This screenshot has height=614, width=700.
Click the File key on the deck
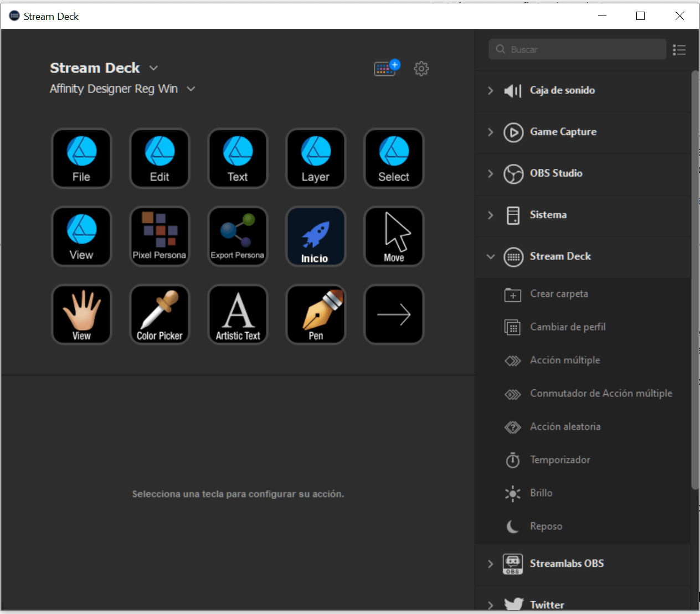81,158
